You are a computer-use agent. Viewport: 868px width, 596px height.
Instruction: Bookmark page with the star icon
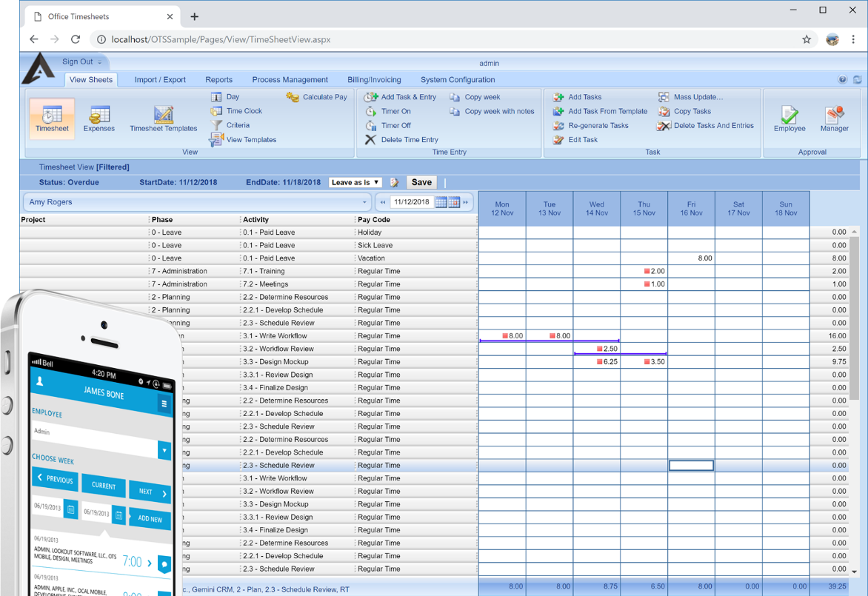click(x=807, y=39)
